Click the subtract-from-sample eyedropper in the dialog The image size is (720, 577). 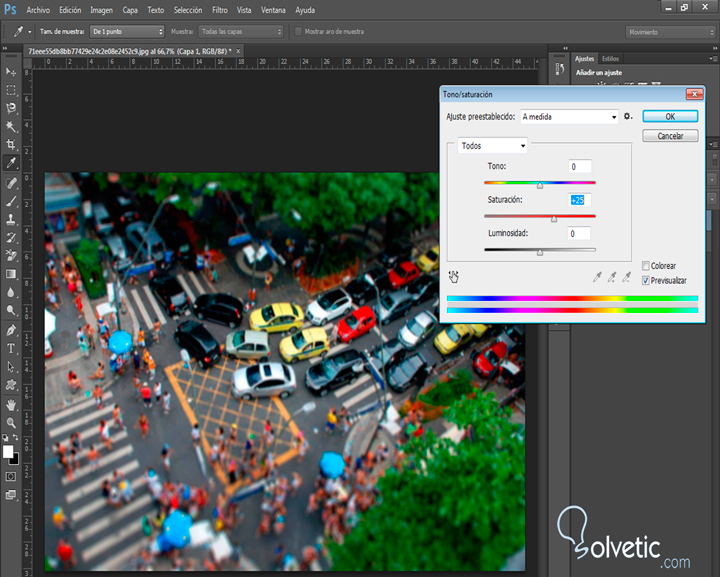tap(626, 277)
